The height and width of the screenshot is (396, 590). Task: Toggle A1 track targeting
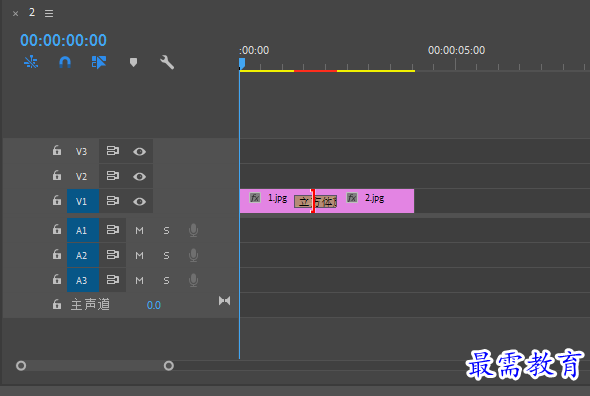coord(83,230)
